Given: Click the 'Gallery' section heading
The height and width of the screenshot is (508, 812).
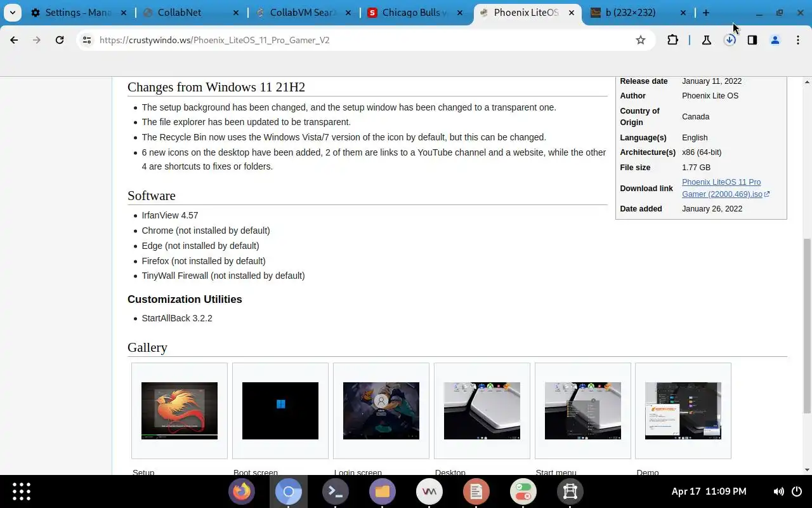Looking at the screenshot, I should click(147, 347).
